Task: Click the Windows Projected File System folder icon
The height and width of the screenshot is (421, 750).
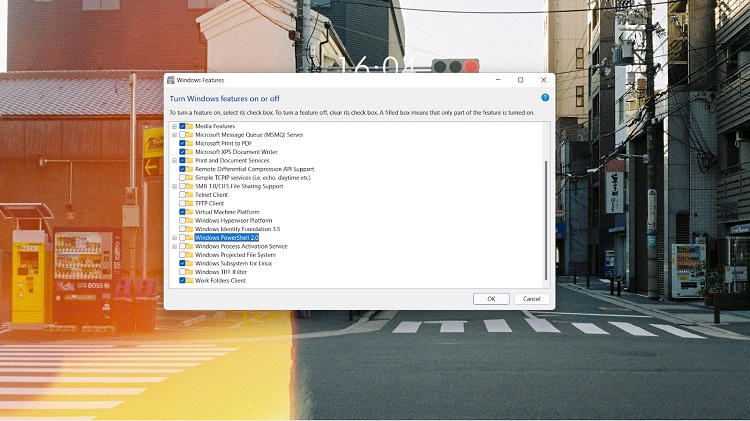Action: pos(190,255)
